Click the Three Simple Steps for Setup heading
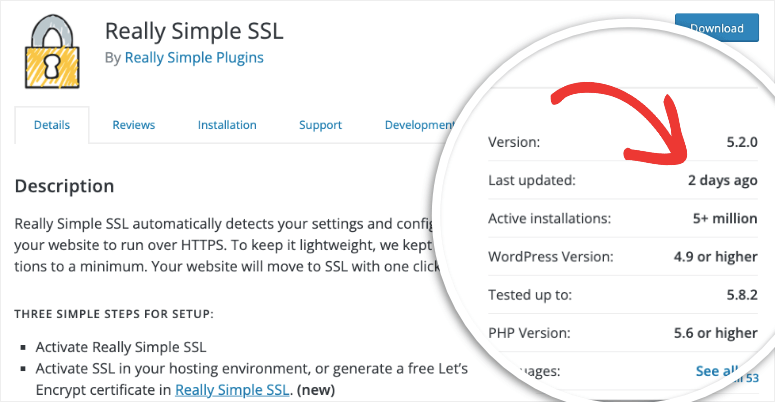775x402 pixels. 114,314
